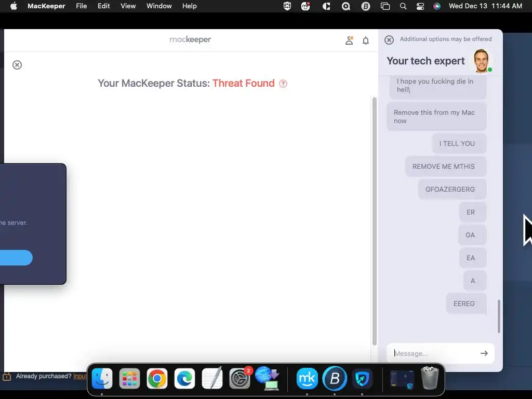
Task: Select the 'EEREG' chat message
Action: pos(467,303)
